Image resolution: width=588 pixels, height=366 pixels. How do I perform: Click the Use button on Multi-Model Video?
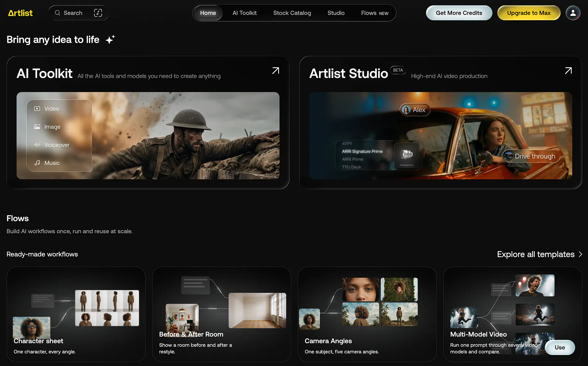[x=560, y=347]
